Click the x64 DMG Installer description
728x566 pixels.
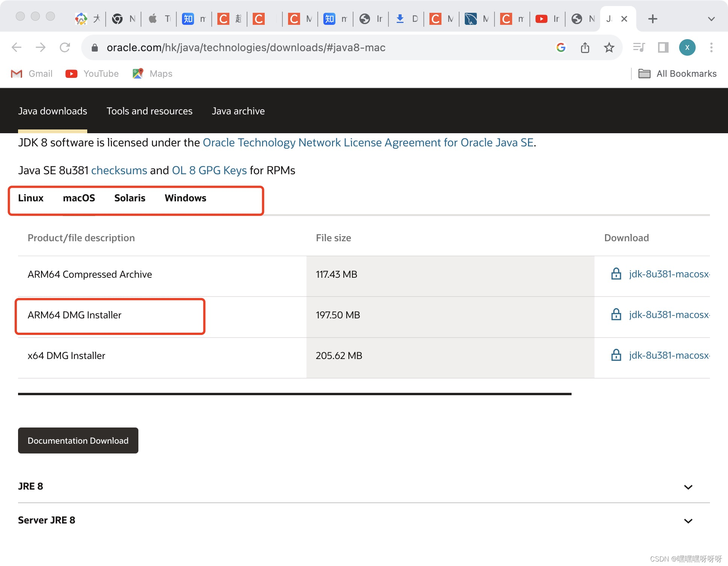click(x=66, y=356)
